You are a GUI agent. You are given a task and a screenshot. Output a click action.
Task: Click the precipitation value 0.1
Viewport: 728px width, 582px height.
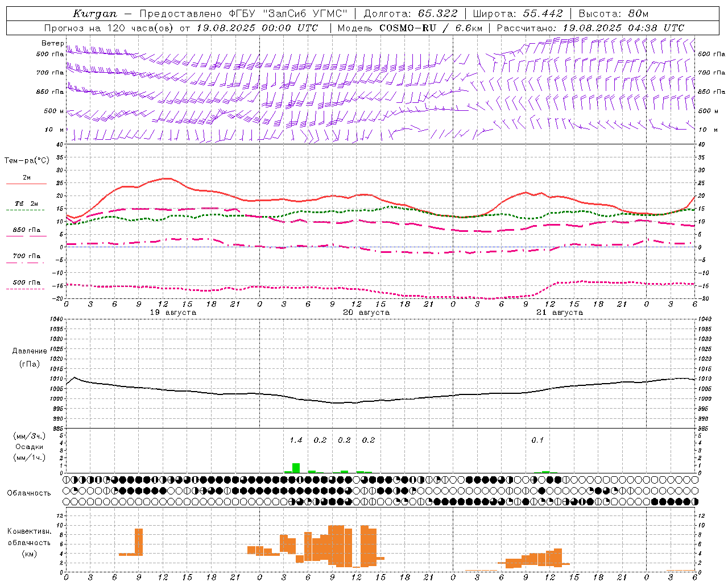(537, 440)
